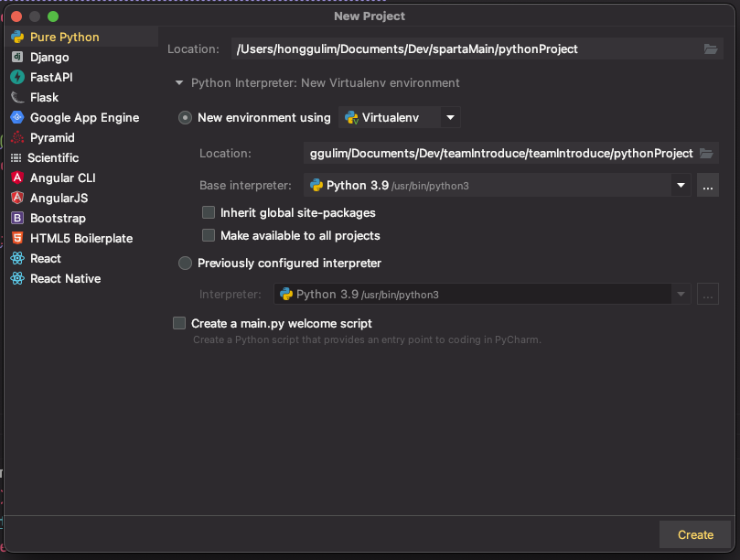Choose the Django project type

click(49, 57)
